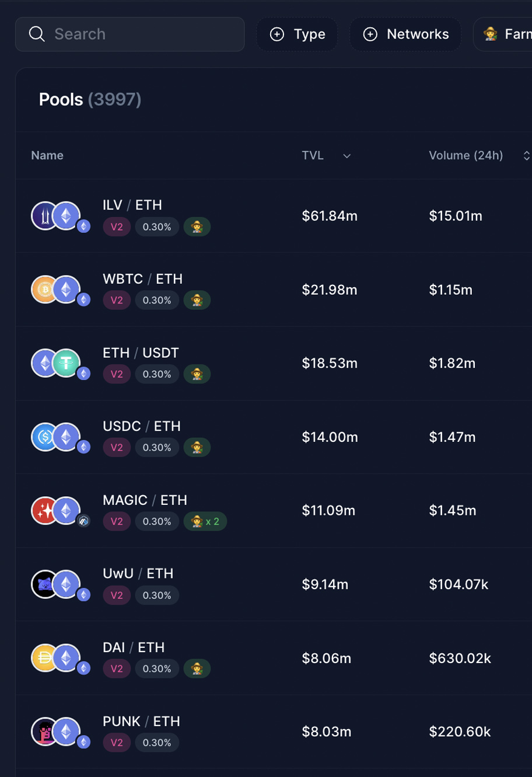Click the search magnifier icon

coord(37,34)
